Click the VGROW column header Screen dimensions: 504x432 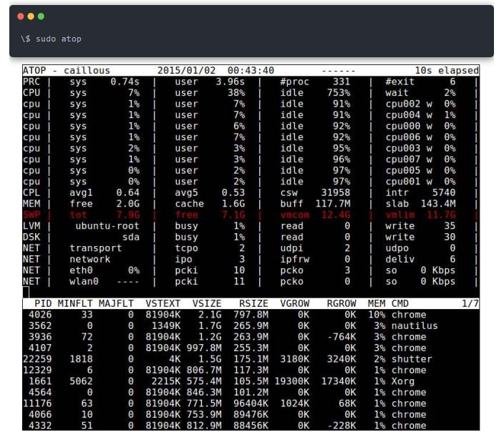coord(295,303)
